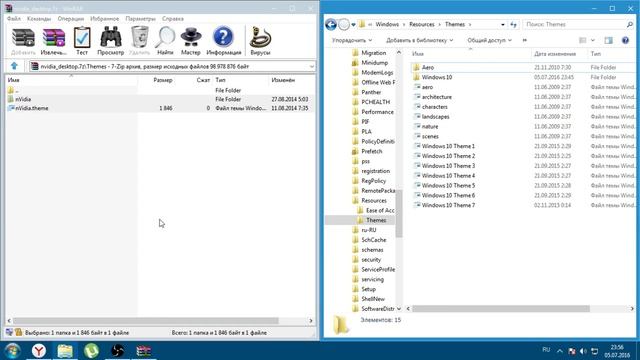
Task: Change the view with Explorer view icon
Action: tap(582, 40)
